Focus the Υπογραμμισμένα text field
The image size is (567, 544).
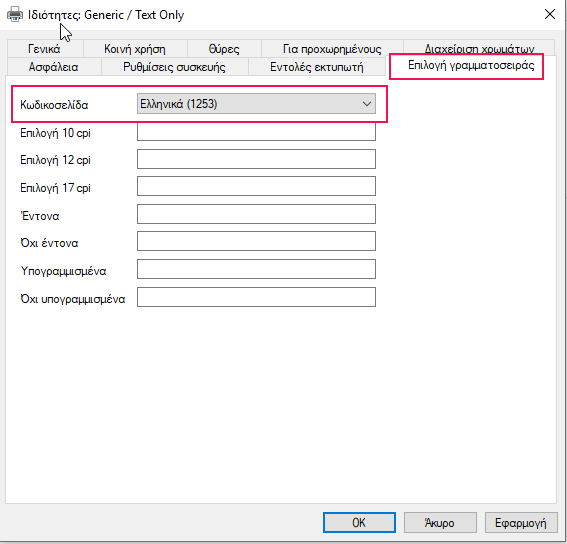pos(256,269)
